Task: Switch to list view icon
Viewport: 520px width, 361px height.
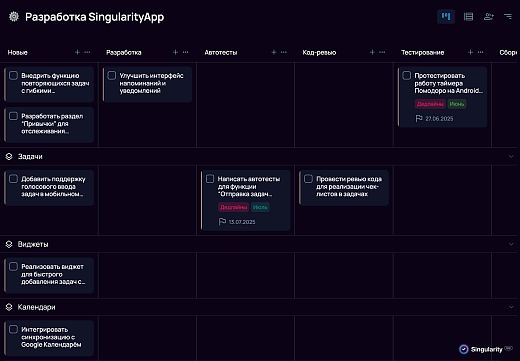Action: point(468,16)
